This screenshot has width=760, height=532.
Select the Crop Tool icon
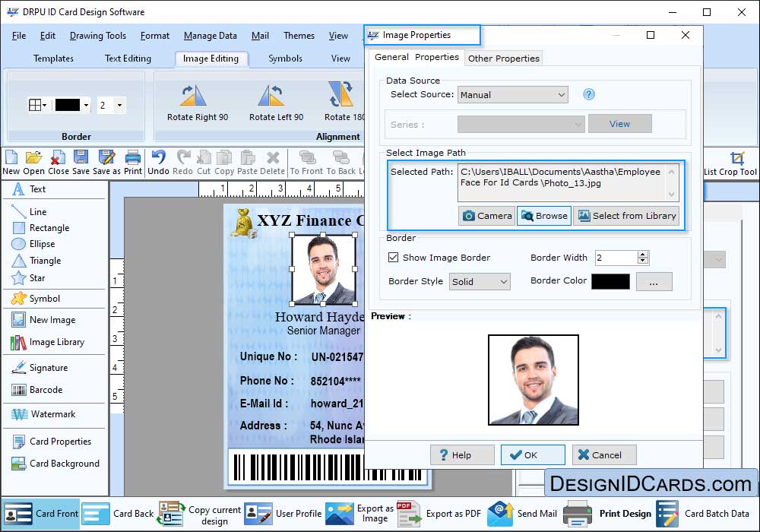(737, 159)
